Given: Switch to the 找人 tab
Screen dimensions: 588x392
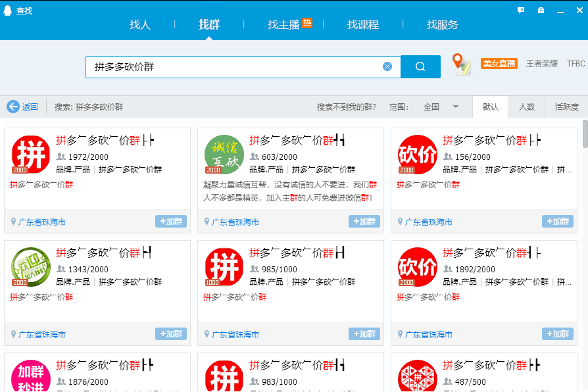Looking at the screenshot, I should click(140, 25).
